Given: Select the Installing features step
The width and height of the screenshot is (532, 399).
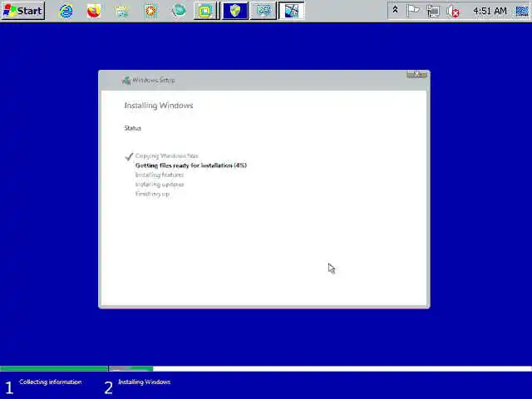Looking at the screenshot, I should click(x=160, y=175).
